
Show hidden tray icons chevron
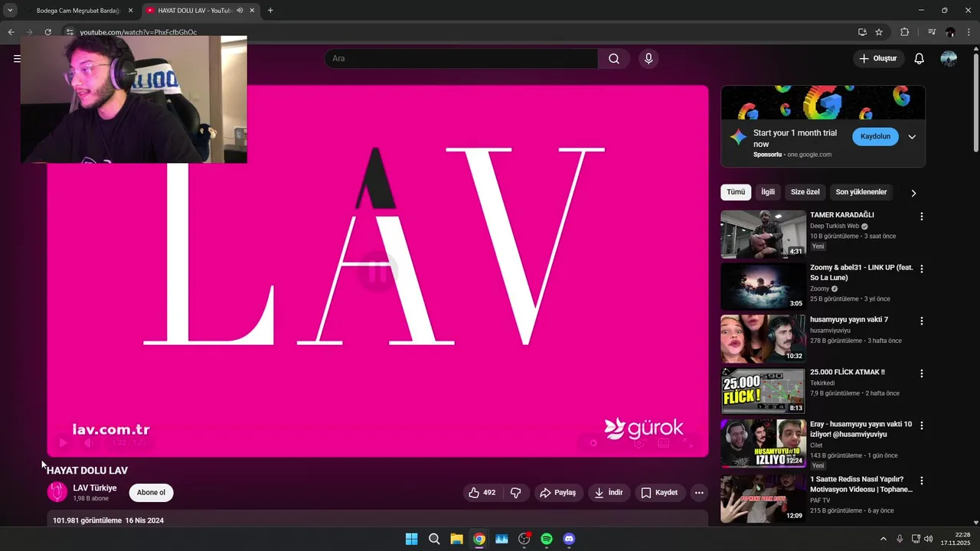pyautogui.click(x=883, y=539)
